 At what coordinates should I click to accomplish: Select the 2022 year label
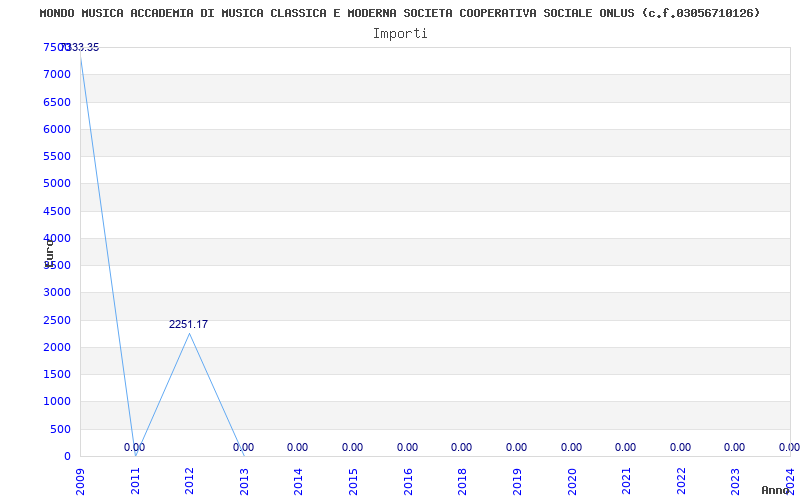pos(681,481)
